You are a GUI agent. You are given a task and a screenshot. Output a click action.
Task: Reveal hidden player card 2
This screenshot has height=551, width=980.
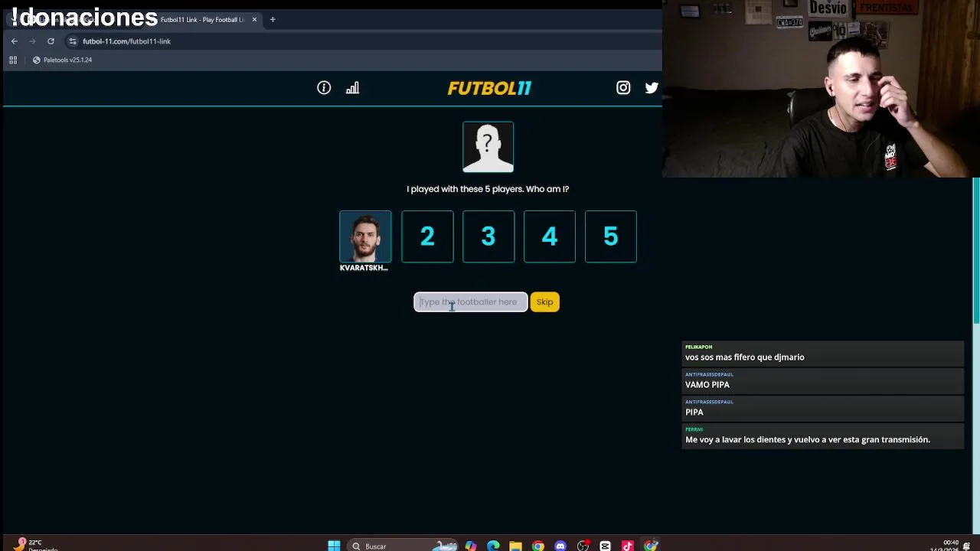pos(427,236)
